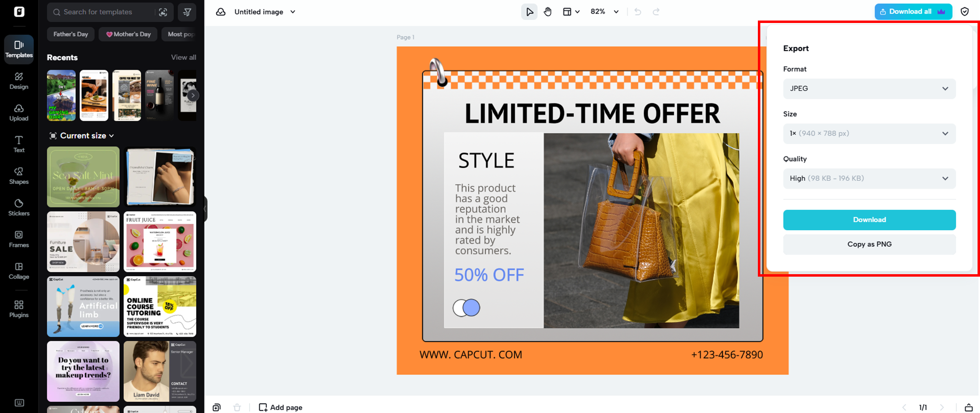The height and width of the screenshot is (413, 980).
Task: Select the STYLE text on canvas
Action: [x=486, y=160]
